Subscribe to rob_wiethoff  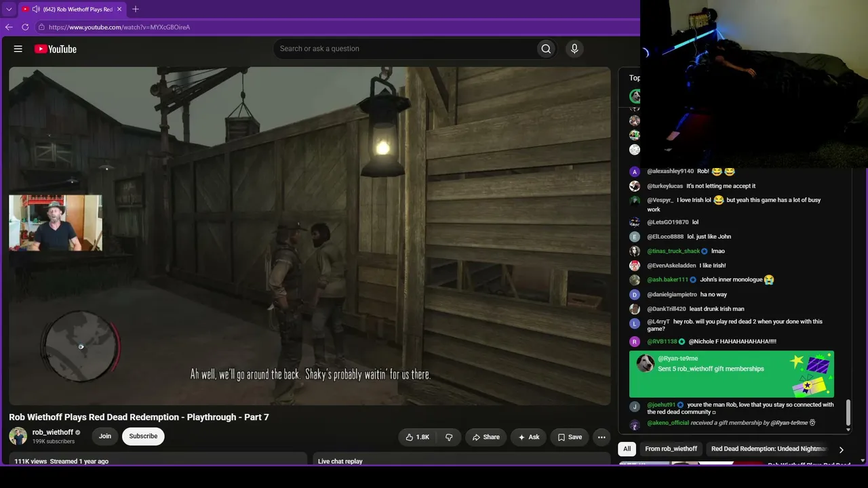tap(143, 436)
